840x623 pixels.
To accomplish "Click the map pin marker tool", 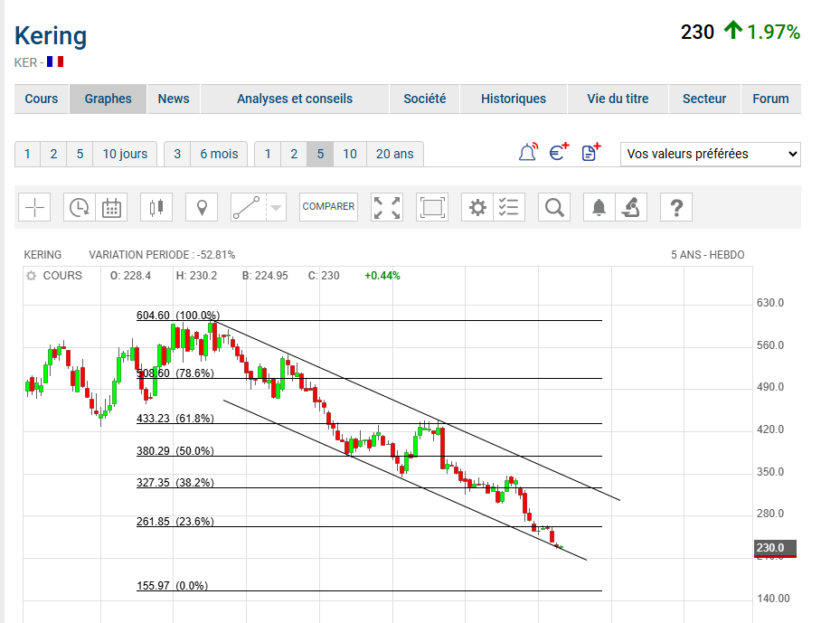I will (202, 207).
